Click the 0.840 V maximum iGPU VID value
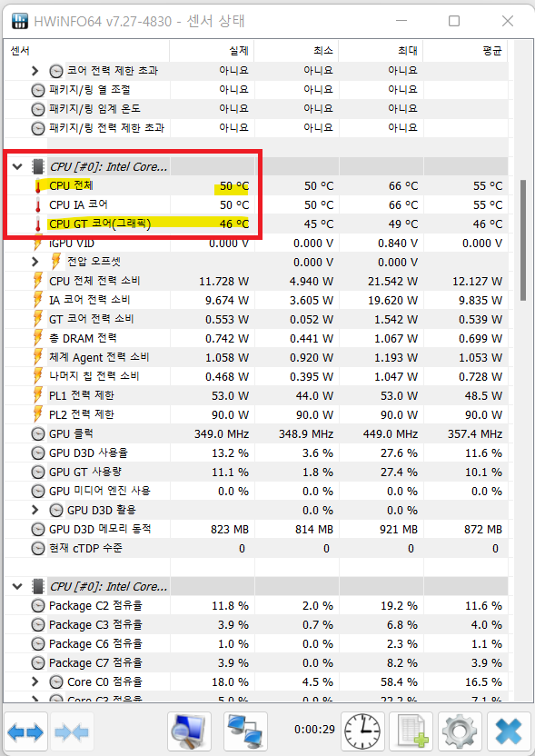This screenshot has height=756, width=535. pyautogui.click(x=398, y=244)
